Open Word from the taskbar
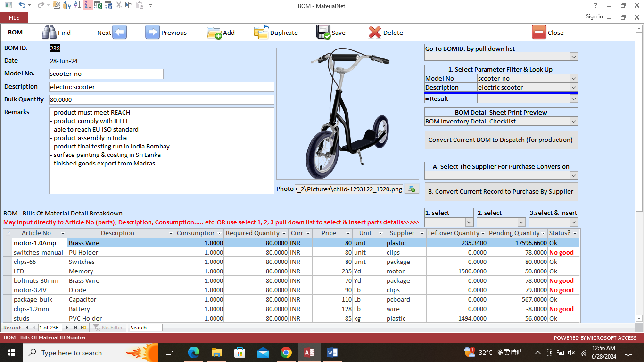This screenshot has width=644, height=362. pyautogui.click(x=332, y=352)
